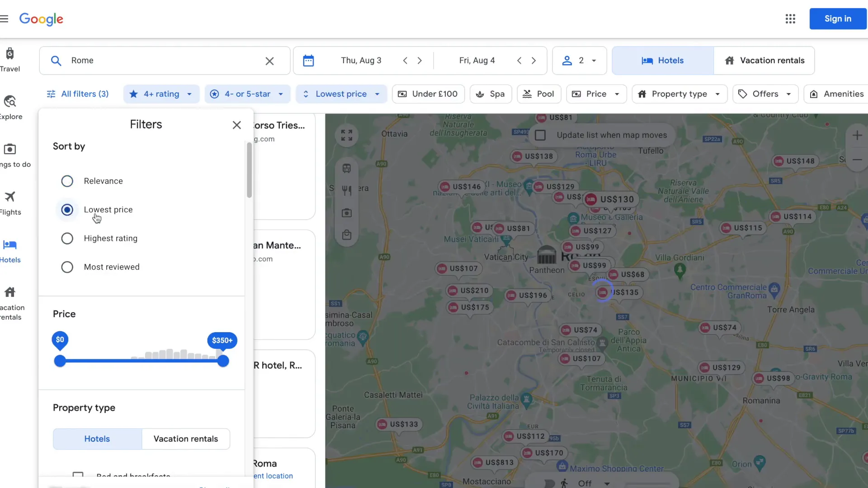The height and width of the screenshot is (488, 868).
Task: Toggle the Pool filter chip
Action: (539, 94)
